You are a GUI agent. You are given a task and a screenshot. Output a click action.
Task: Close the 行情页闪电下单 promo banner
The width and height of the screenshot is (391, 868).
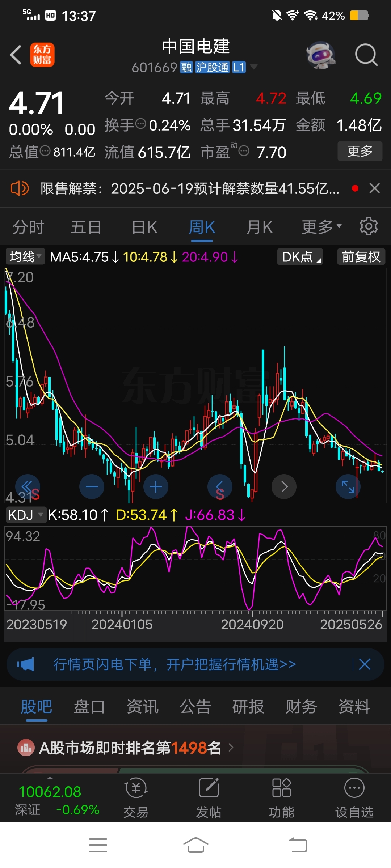pos(365,664)
